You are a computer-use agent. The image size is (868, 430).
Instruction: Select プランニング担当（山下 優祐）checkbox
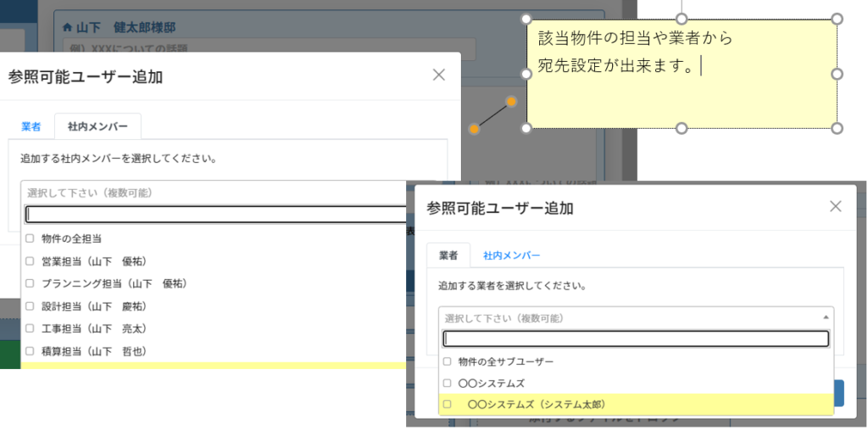click(30, 284)
